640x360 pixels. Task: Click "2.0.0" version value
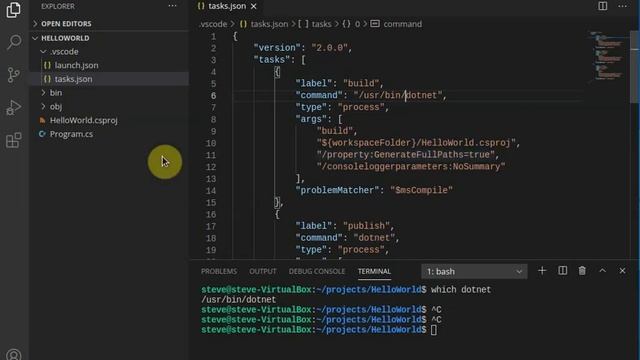pos(329,48)
